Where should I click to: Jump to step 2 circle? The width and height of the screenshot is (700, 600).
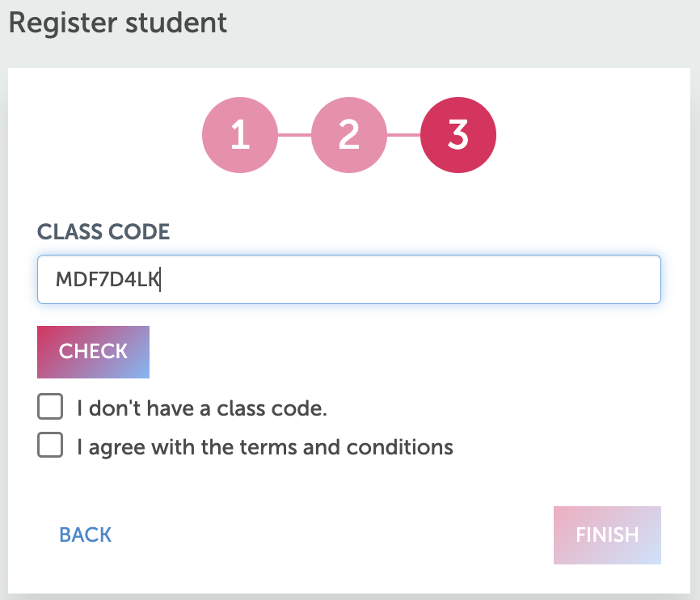pos(349,136)
